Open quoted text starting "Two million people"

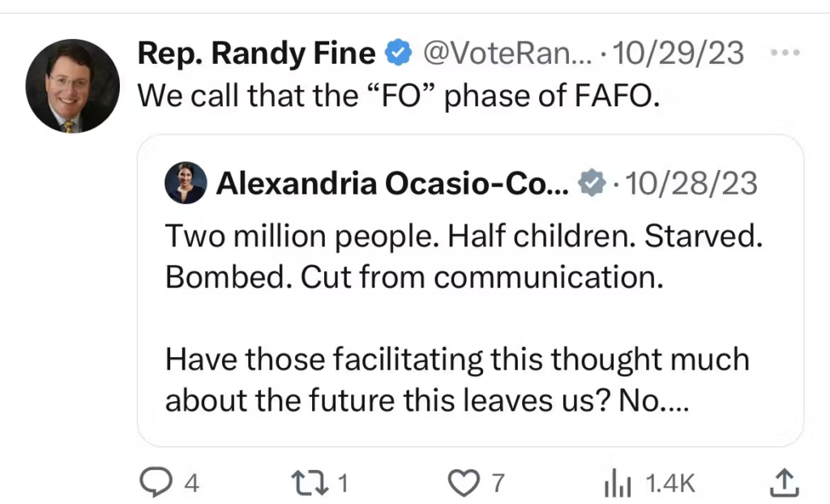click(464, 256)
